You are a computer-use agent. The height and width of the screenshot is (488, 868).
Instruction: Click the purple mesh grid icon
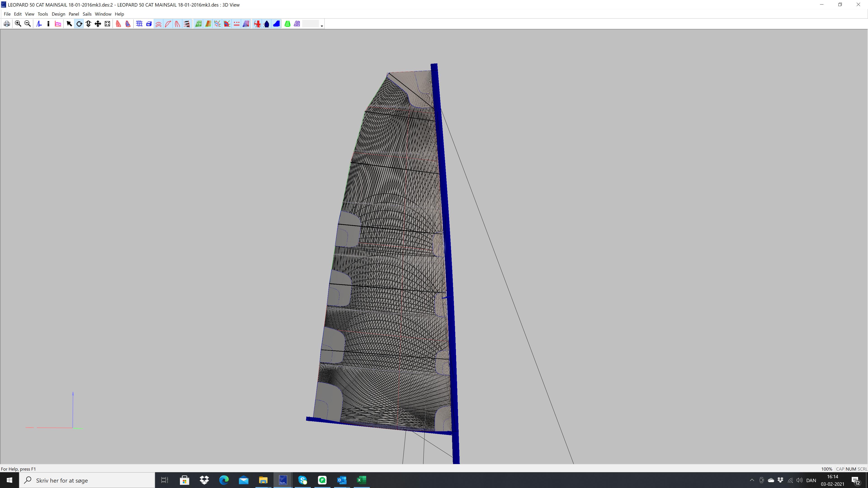pyautogui.click(x=297, y=23)
